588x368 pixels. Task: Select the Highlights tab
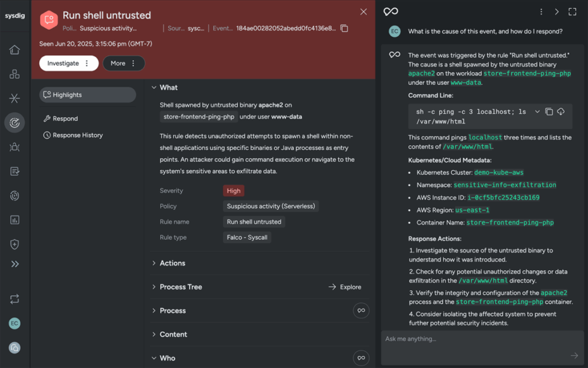[x=87, y=95]
